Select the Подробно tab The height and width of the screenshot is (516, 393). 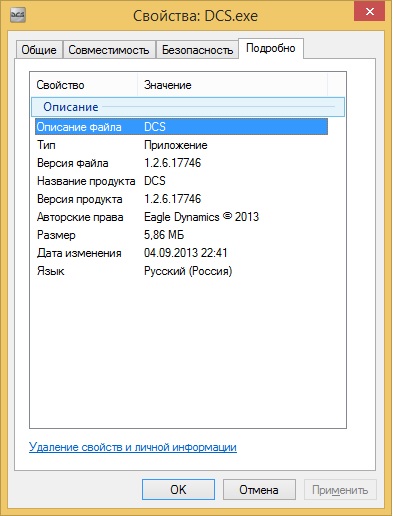[x=271, y=48]
